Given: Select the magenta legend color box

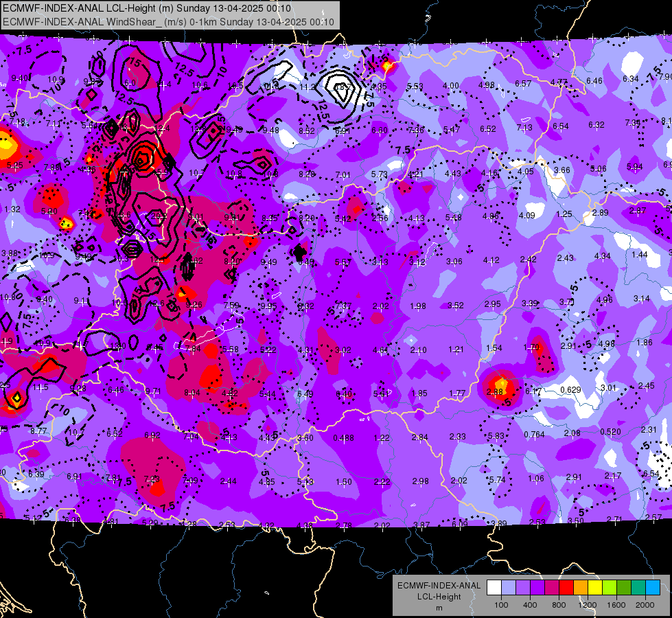Looking at the screenshot, I should click(x=552, y=588).
